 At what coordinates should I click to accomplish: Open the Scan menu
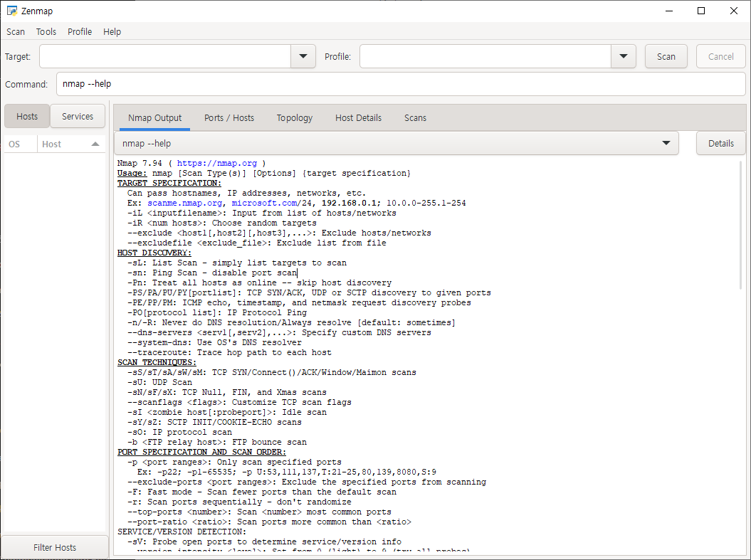click(16, 31)
